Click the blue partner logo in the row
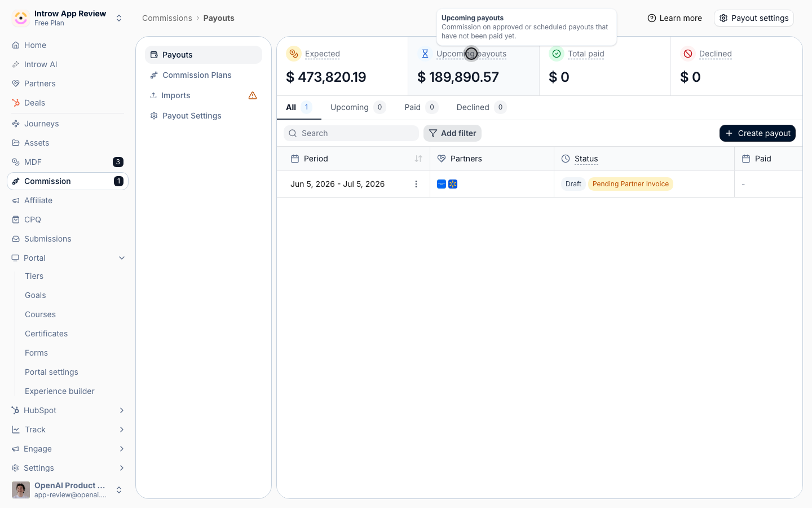Image resolution: width=812 pixels, height=508 pixels. 442,184
